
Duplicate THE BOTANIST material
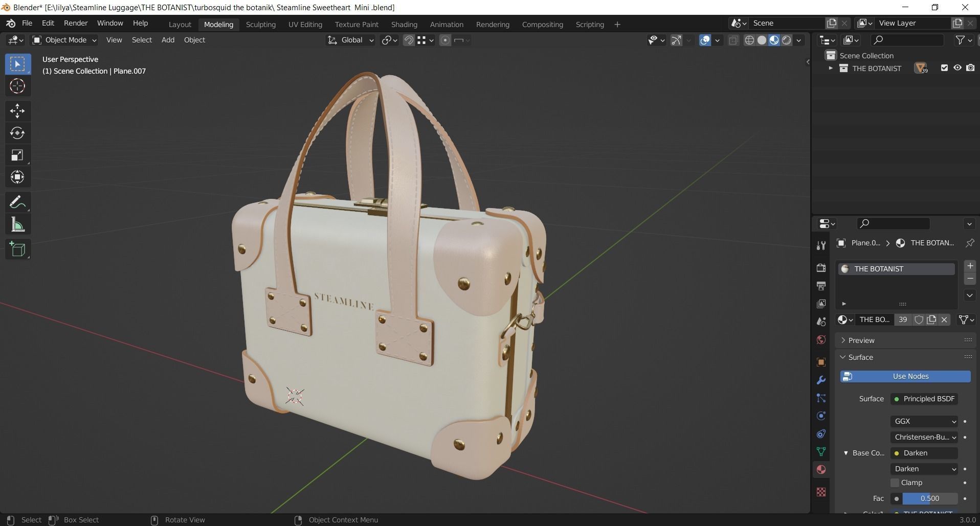pyautogui.click(x=931, y=319)
